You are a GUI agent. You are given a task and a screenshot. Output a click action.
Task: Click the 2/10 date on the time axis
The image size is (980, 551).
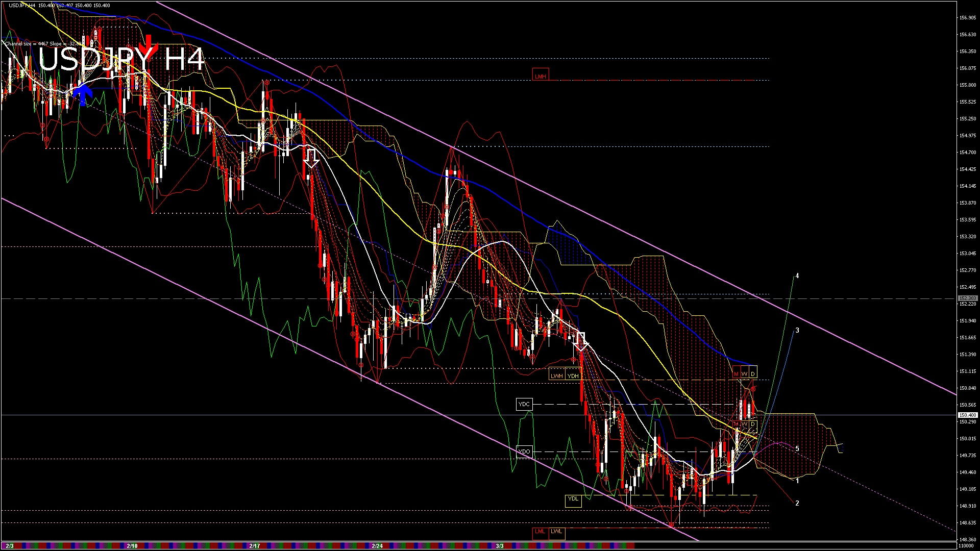point(132,546)
